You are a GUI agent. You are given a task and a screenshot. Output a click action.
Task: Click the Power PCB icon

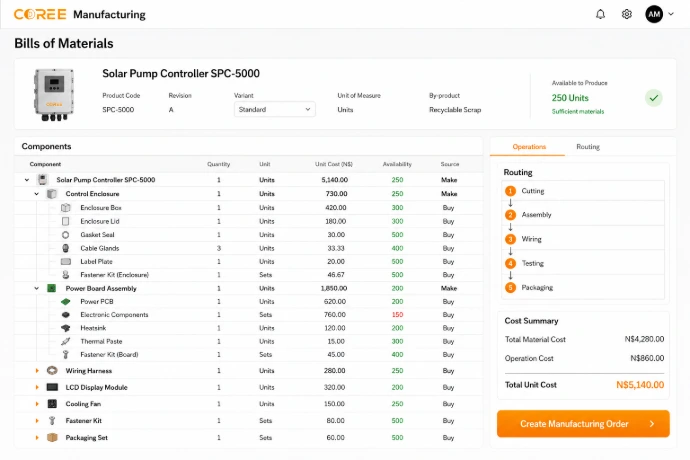pos(66,302)
